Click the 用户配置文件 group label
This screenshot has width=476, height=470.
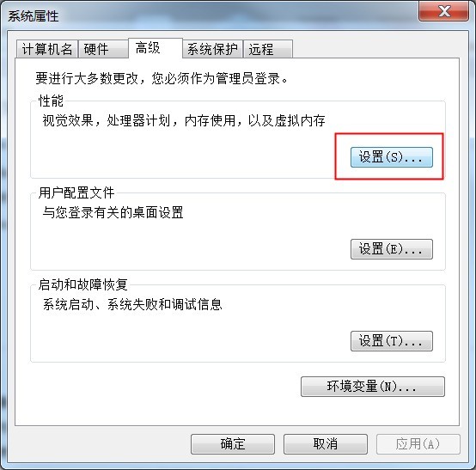pyautogui.click(x=76, y=192)
